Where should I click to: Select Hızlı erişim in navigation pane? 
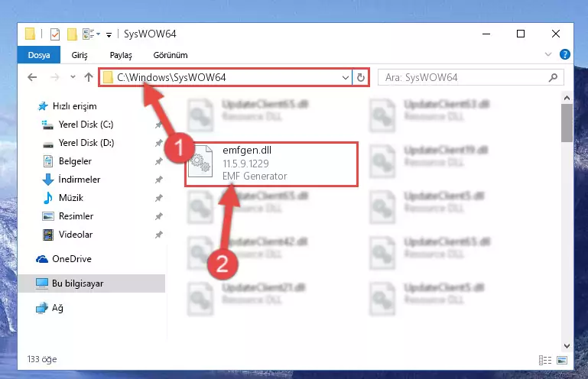click(x=67, y=106)
